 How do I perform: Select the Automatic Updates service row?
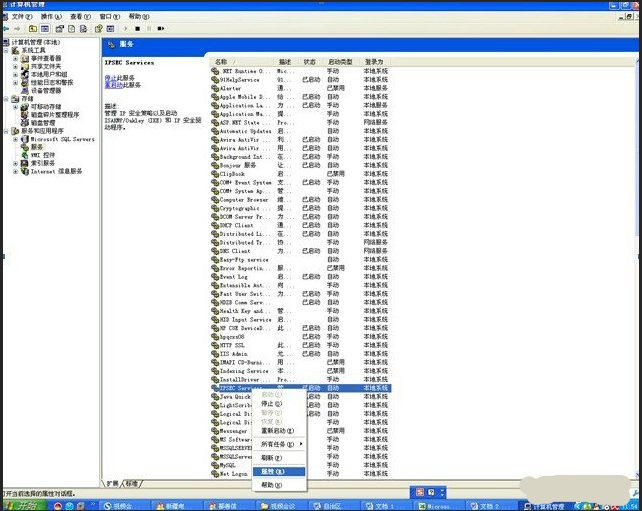(x=301, y=131)
